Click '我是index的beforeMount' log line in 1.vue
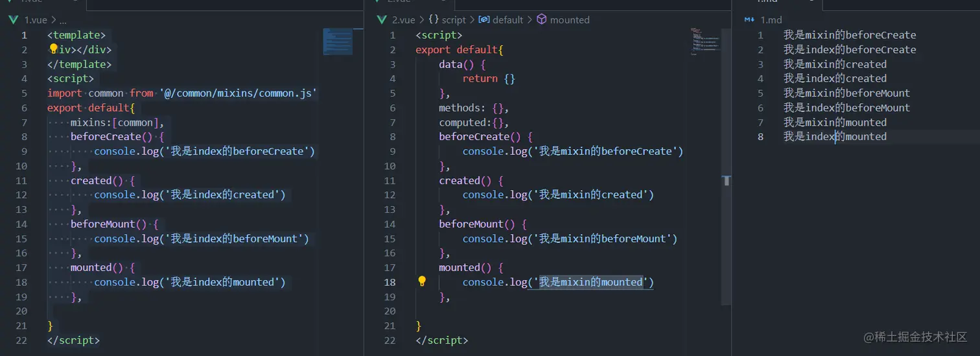The height and width of the screenshot is (356, 980). click(202, 239)
